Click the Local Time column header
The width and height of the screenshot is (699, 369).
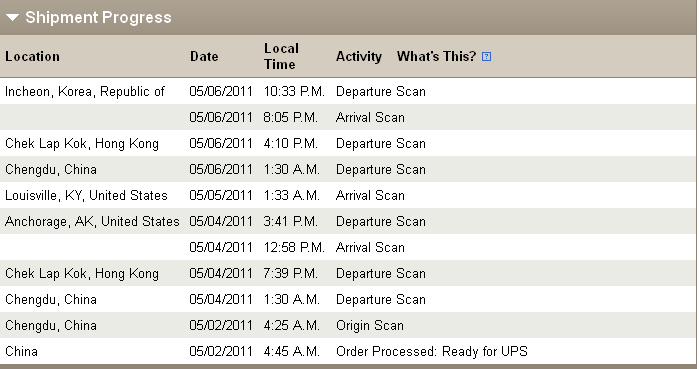pyautogui.click(x=281, y=56)
